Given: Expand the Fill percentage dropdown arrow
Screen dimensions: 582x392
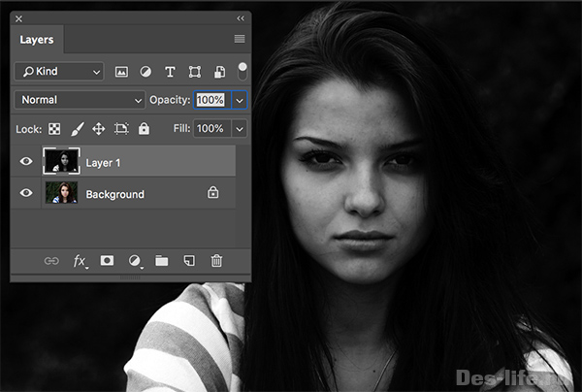Looking at the screenshot, I should tap(239, 128).
